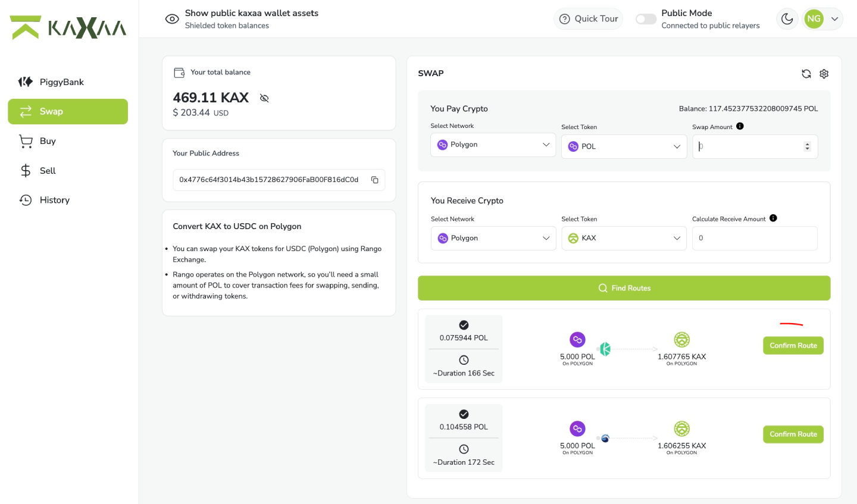
Task: Go to History in the sidebar
Action: (54, 200)
